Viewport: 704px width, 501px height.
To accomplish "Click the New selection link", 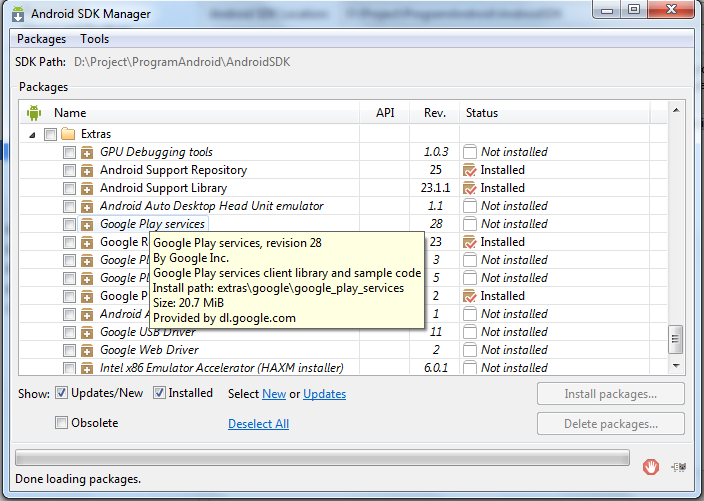I will click(x=274, y=394).
